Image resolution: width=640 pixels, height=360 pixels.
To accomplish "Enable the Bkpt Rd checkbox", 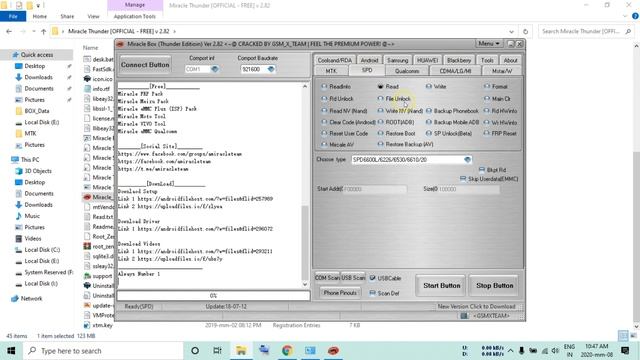I will click(482, 170).
